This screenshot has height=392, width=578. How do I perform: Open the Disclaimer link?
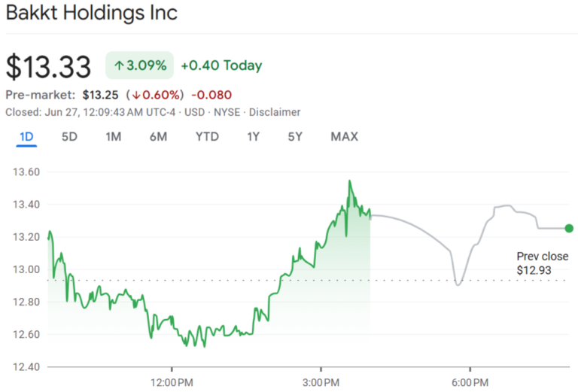pos(275,112)
